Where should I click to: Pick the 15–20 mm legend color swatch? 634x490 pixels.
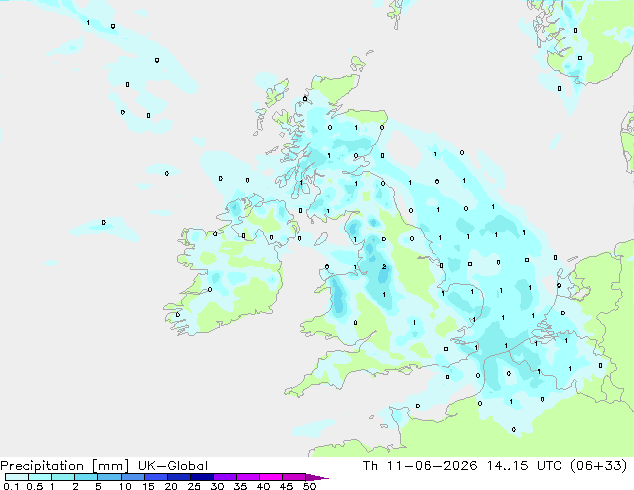click(x=155, y=477)
